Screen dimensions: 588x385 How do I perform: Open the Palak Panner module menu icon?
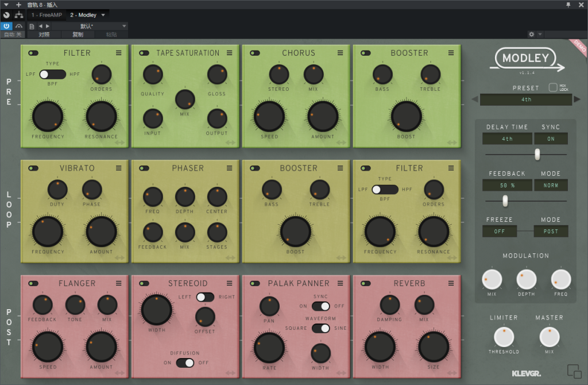(x=340, y=283)
